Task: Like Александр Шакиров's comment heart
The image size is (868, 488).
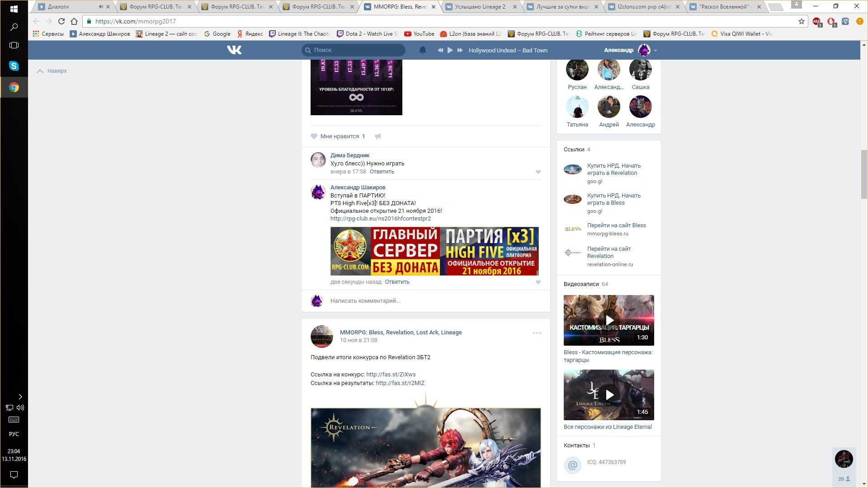Action: (538, 282)
